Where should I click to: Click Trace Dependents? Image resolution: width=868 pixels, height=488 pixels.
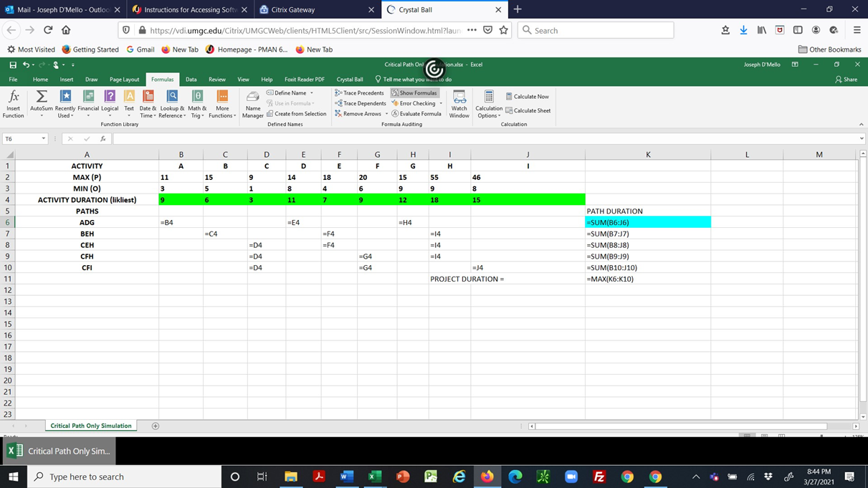[x=361, y=103]
